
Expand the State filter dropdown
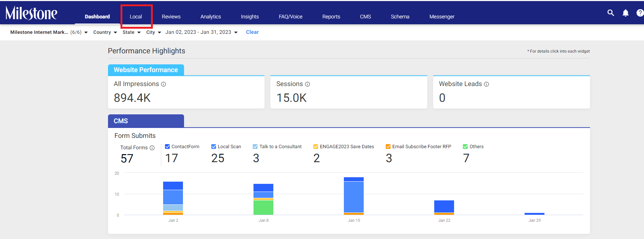click(132, 32)
